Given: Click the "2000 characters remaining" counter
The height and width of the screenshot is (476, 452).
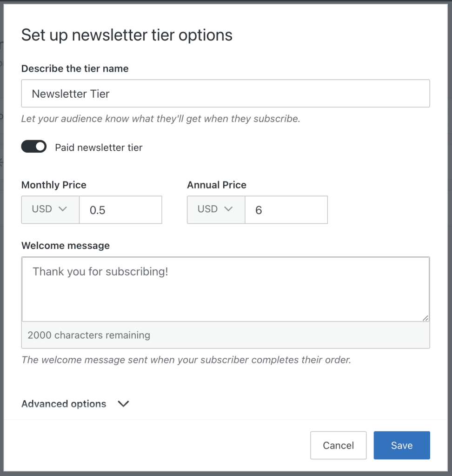Looking at the screenshot, I should (x=89, y=335).
